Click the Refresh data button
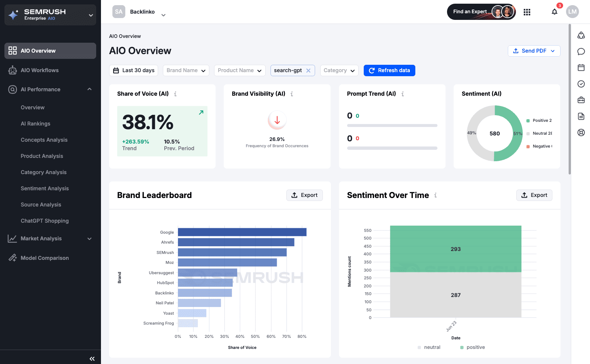This screenshot has height=364, width=590. [389, 71]
